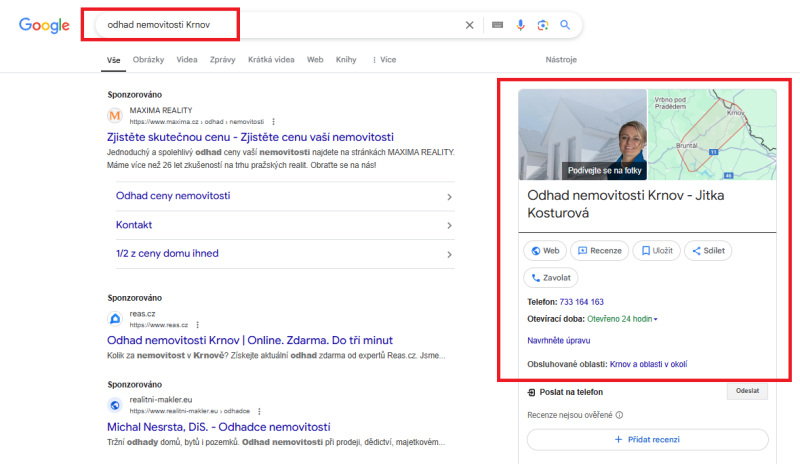Open Google Lens image search
This screenshot has height=464, width=800.
click(543, 25)
